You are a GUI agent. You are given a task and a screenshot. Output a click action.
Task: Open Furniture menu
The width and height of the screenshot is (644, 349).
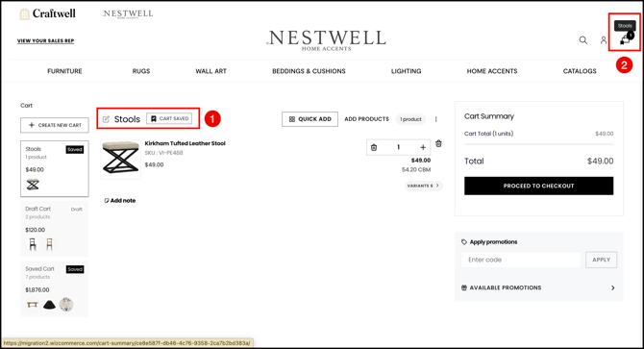(x=65, y=71)
